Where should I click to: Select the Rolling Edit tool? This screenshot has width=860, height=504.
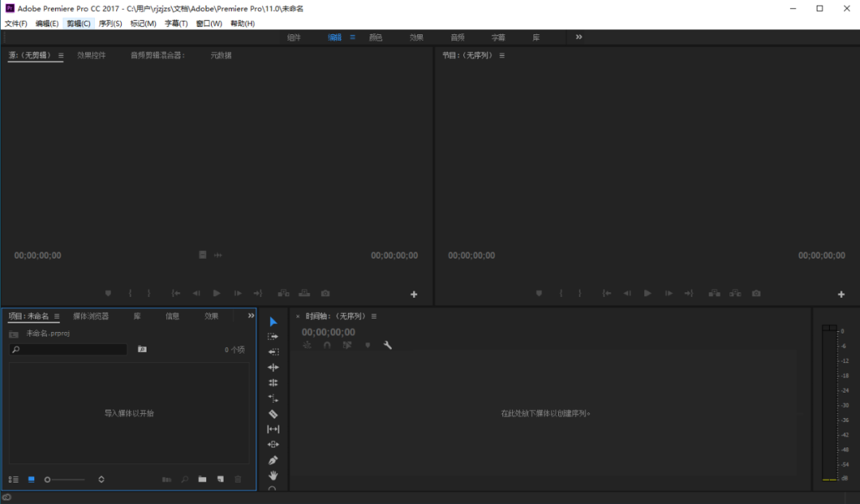[273, 383]
